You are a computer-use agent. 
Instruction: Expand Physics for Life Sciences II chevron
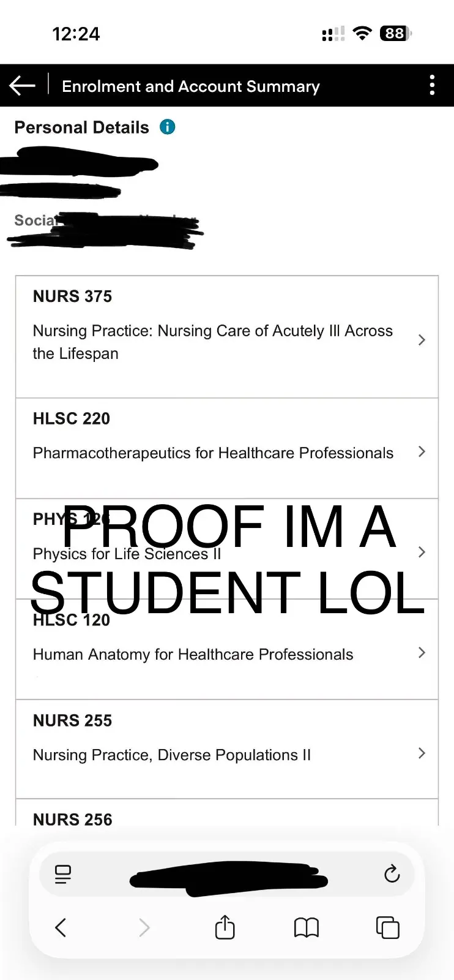click(x=422, y=552)
